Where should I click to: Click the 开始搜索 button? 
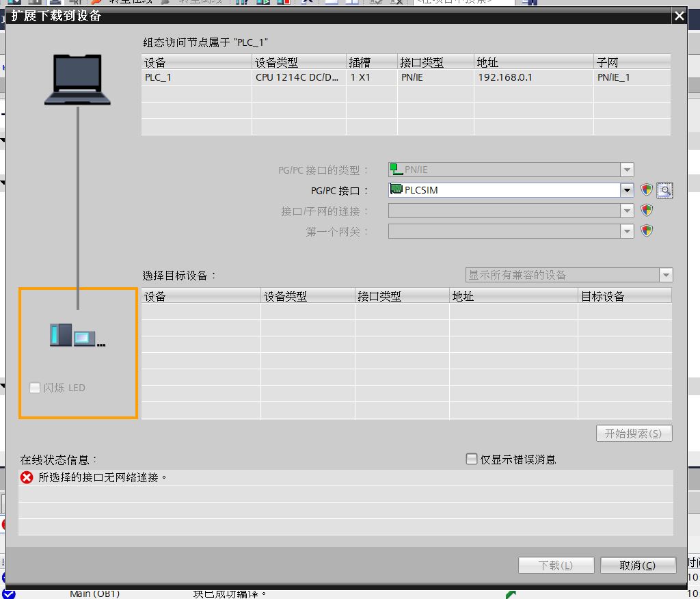[x=633, y=434]
